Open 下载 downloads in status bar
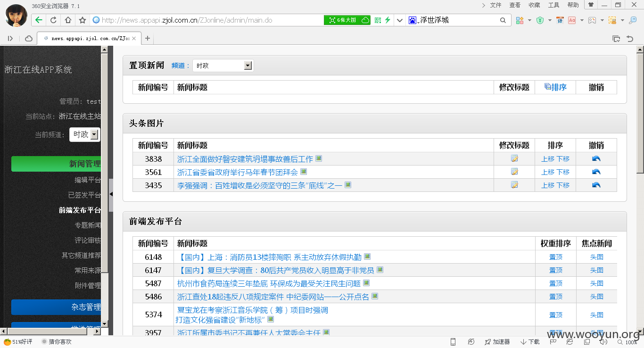Viewport: 644px width, 348px height. tap(530, 342)
